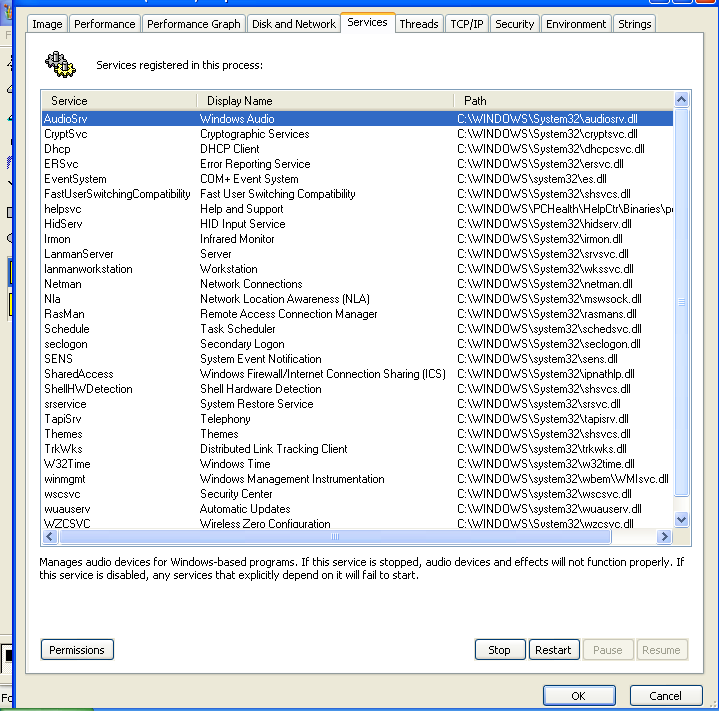Sort by the Service column header
Viewport: 719px width, 711px height.
pos(119,100)
